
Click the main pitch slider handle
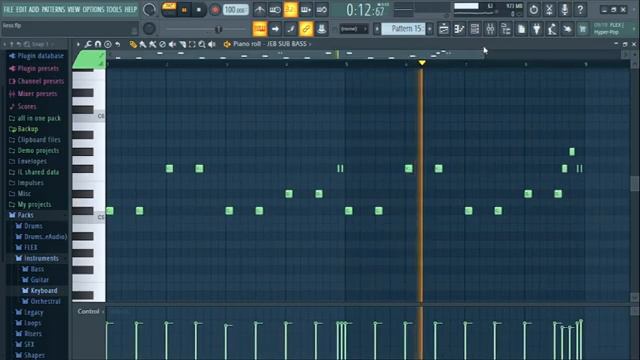218,29
